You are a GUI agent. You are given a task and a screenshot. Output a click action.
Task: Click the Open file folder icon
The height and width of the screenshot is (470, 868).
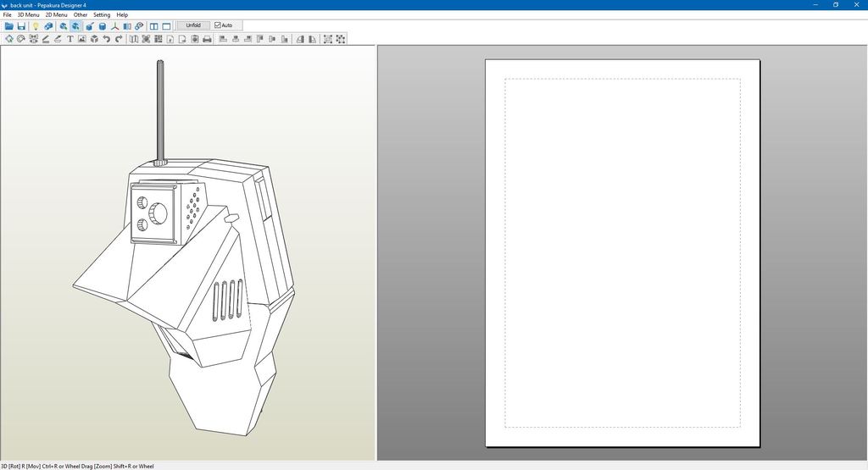pyautogui.click(x=8, y=26)
